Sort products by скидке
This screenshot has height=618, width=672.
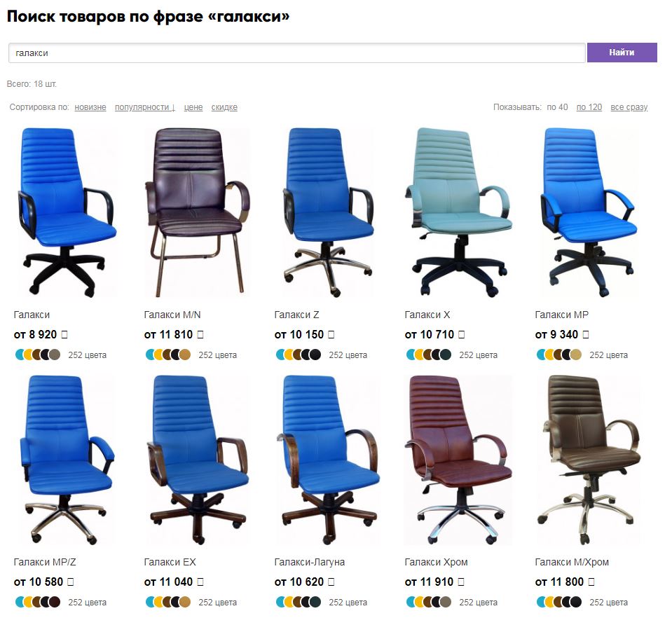point(224,107)
